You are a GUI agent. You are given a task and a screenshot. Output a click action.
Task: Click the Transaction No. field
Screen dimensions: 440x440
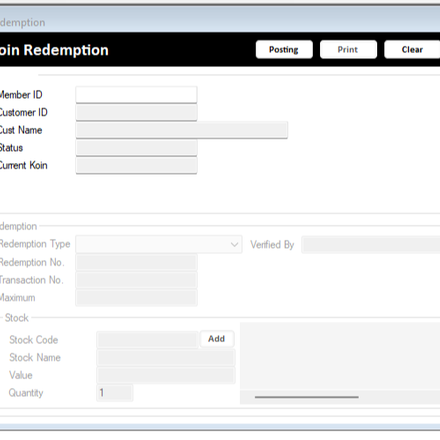click(x=136, y=280)
